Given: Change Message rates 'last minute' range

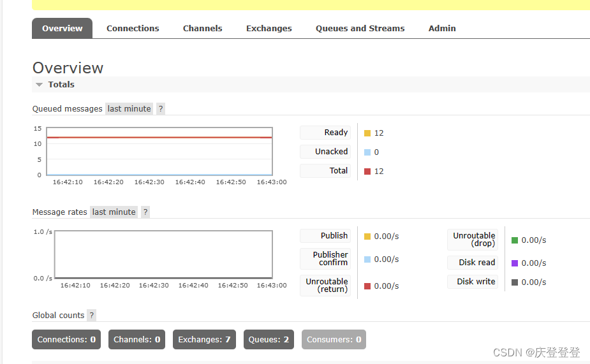Looking at the screenshot, I should point(114,212).
